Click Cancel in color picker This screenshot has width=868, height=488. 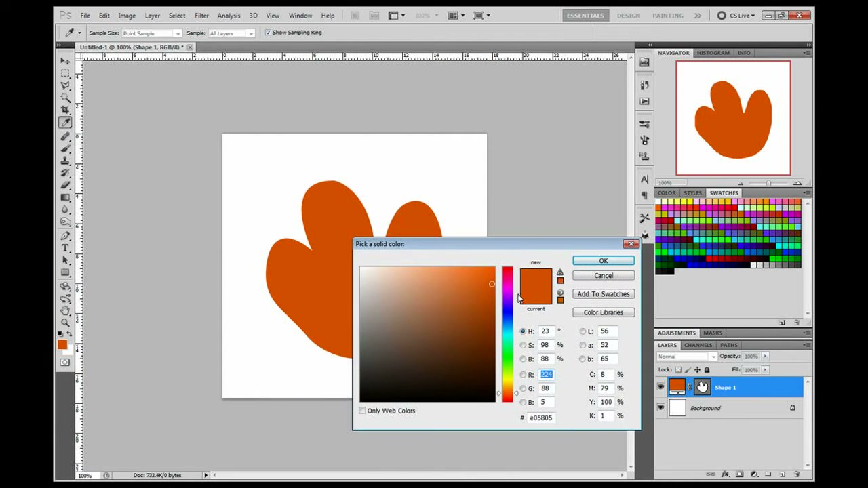click(x=604, y=276)
